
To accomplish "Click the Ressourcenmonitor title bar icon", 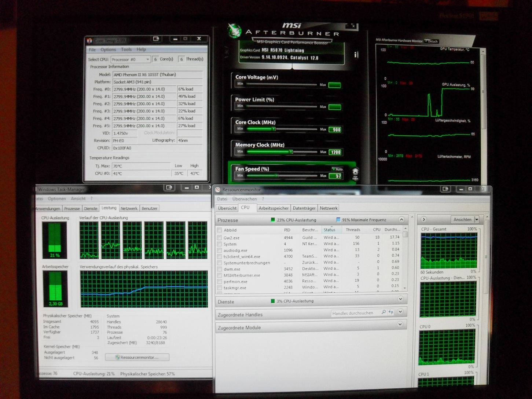I will pyautogui.click(x=218, y=190).
